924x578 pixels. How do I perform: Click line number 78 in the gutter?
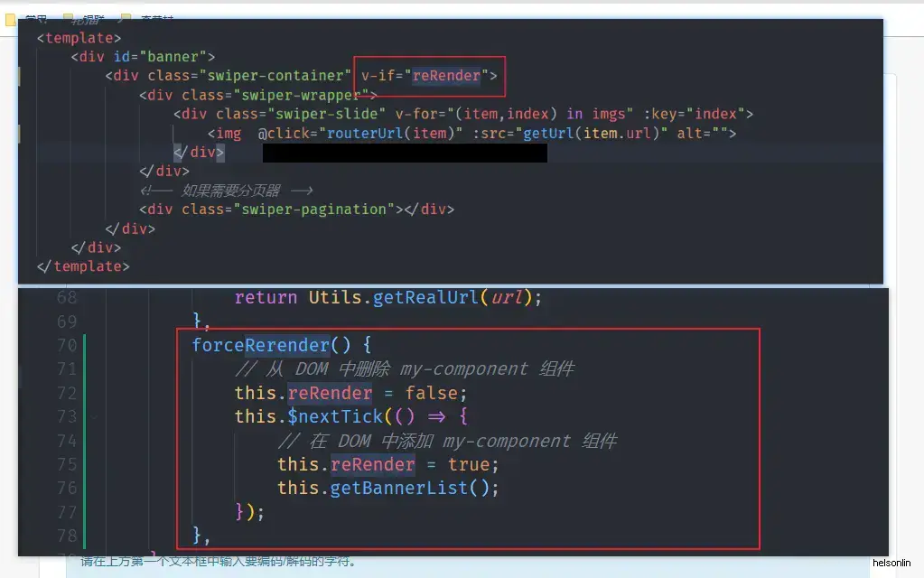67,536
